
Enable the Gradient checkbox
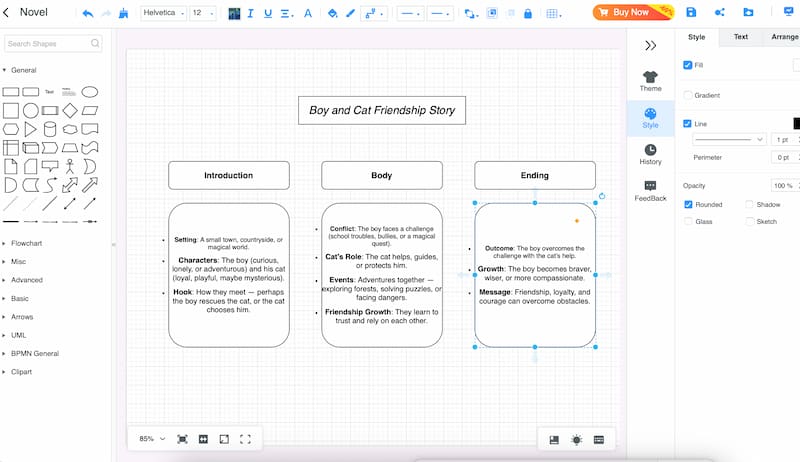tap(688, 95)
